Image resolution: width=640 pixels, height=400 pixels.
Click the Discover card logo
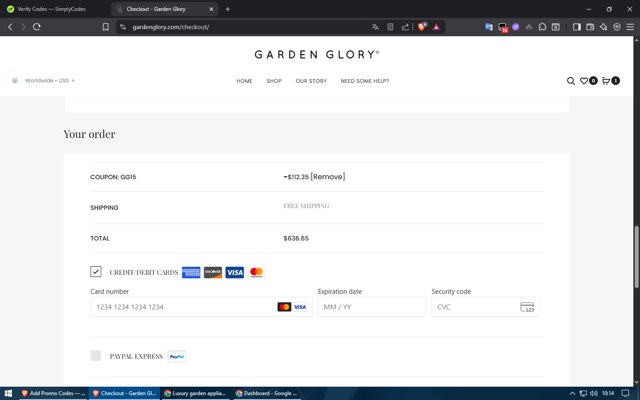[213, 272]
